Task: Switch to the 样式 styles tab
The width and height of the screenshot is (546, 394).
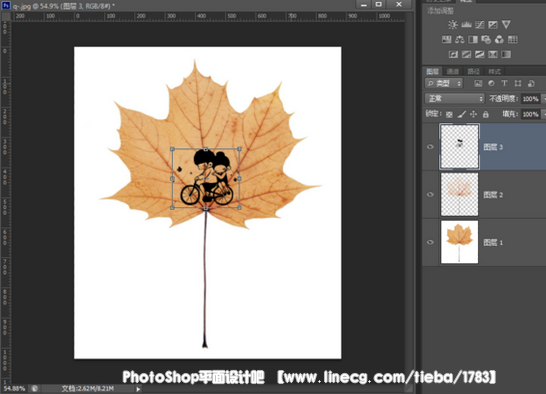Action: click(494, 71)
